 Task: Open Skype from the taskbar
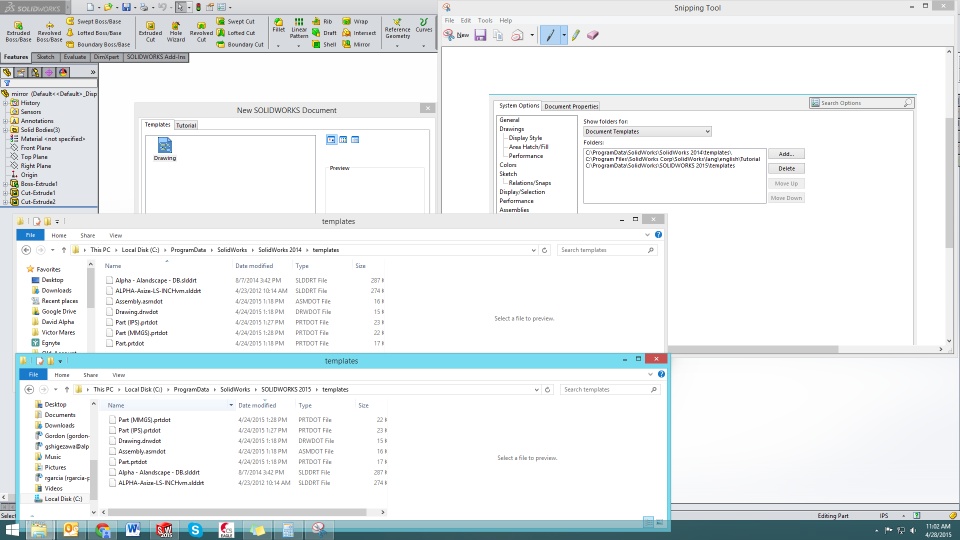point(195,530)
